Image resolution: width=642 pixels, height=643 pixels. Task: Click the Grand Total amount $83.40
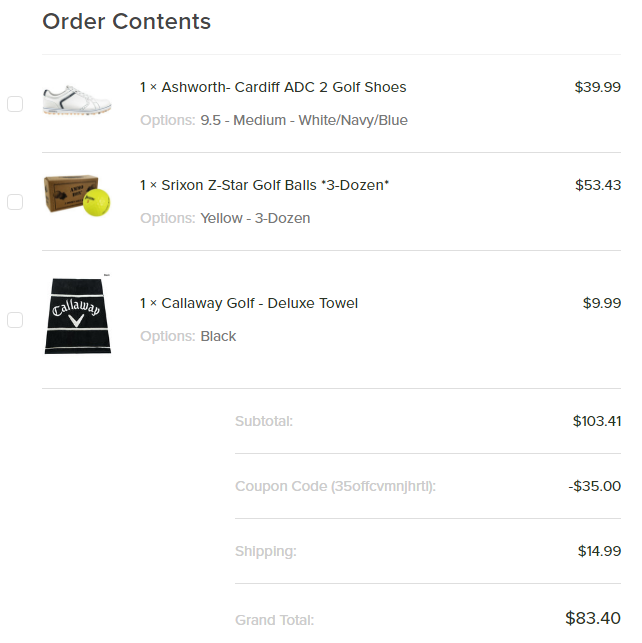point(592,618)
